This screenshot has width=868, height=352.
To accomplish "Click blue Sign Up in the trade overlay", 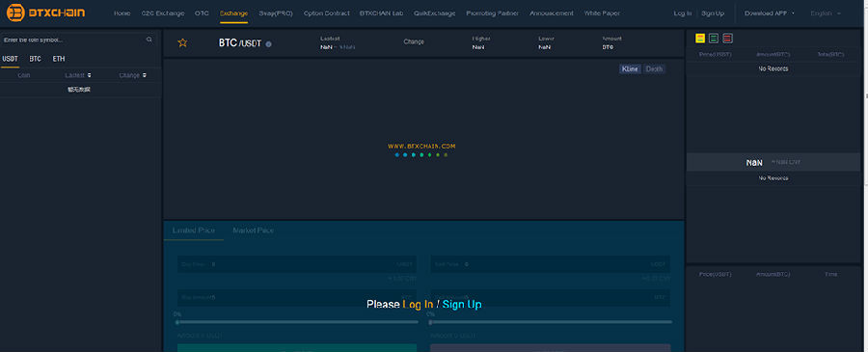I will click(462, 305).
